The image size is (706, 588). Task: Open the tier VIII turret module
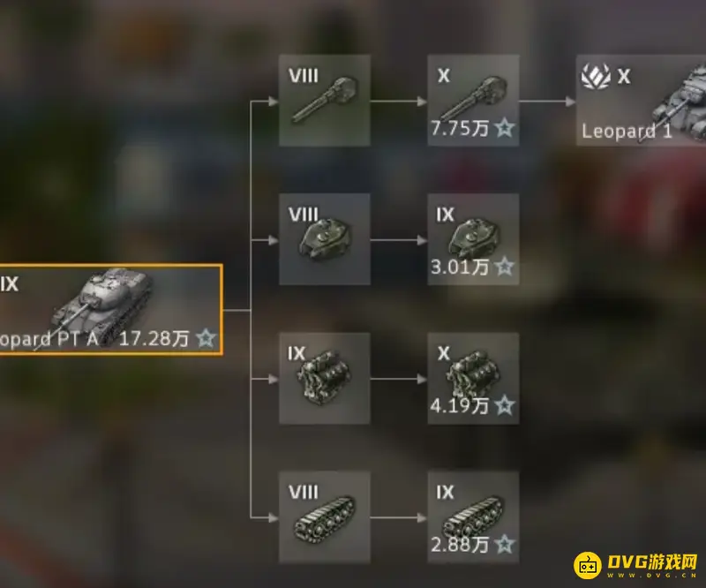pyautogui.click(x=325, y=239)
